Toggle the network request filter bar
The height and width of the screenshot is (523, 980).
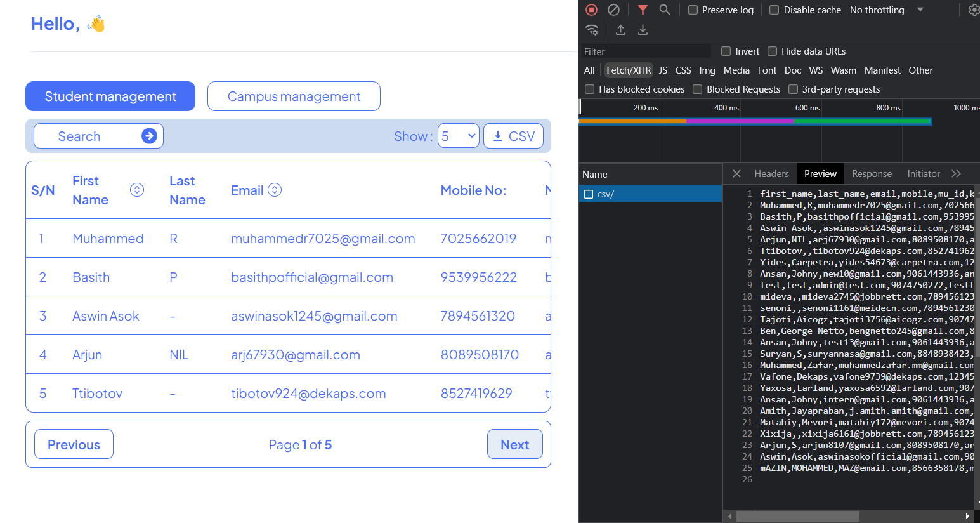click(x=643, y=10)
